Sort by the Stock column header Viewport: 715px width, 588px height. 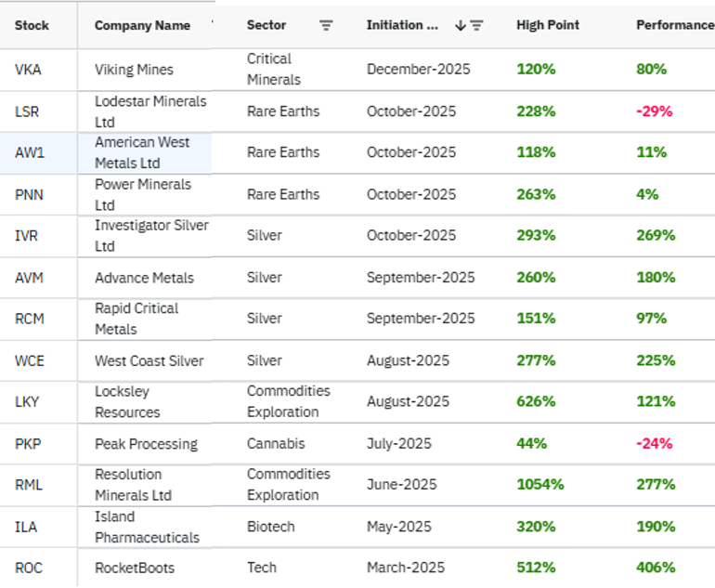tap(32, 26)
